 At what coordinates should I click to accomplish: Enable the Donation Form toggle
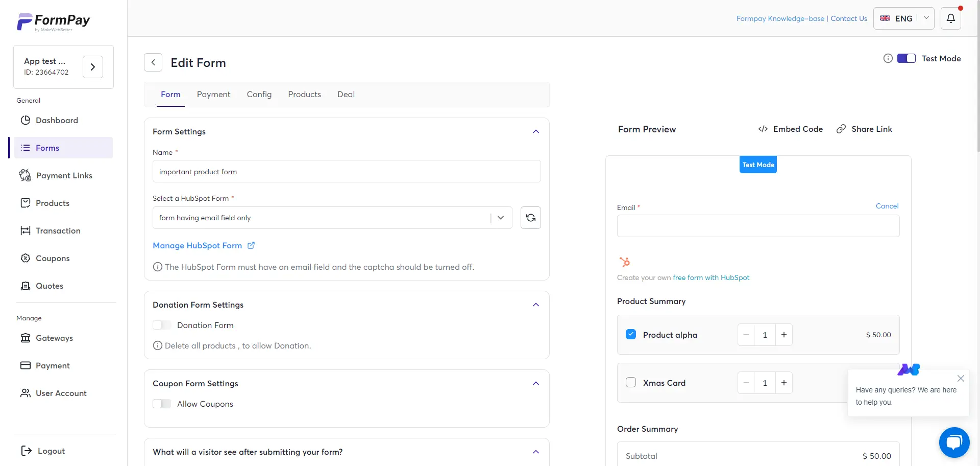[x=162, y=325]
